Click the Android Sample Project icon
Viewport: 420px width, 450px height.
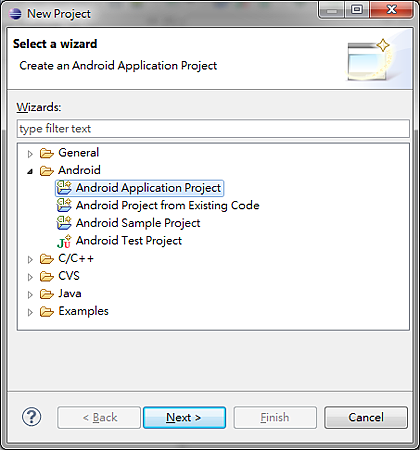(64, 223)
